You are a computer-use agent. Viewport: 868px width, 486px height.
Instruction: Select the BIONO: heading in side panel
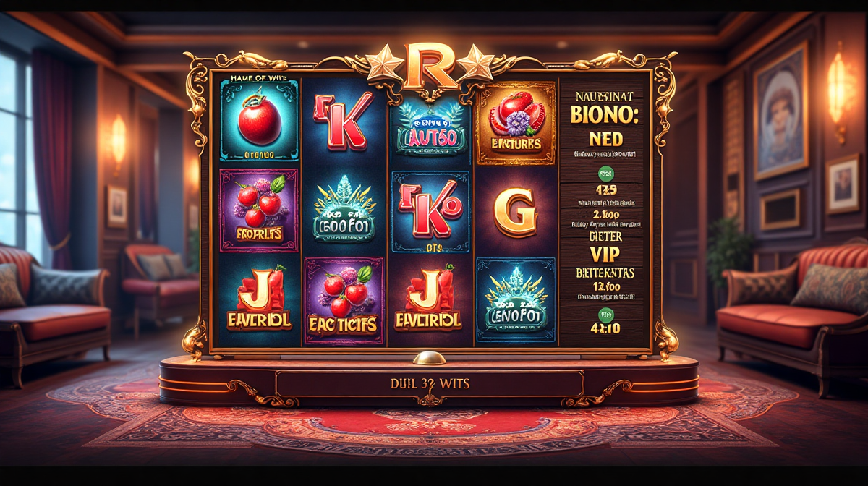click(x=604, y=114)
